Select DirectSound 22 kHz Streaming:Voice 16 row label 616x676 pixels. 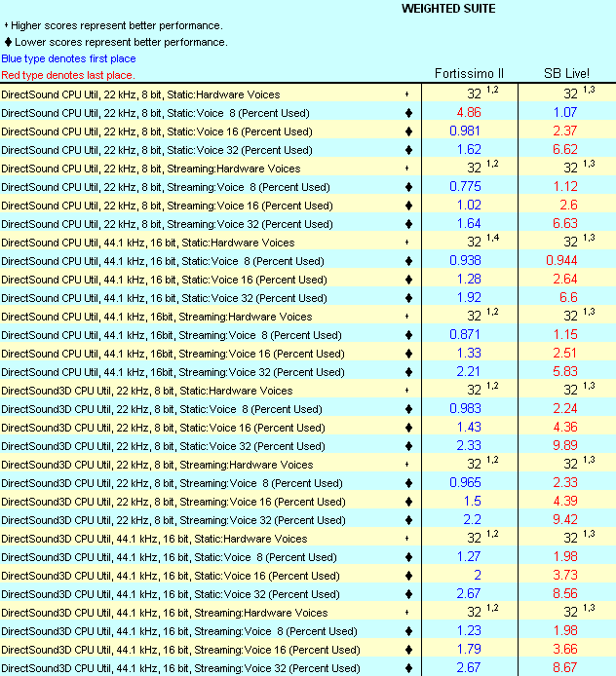(x=167, y=207)
